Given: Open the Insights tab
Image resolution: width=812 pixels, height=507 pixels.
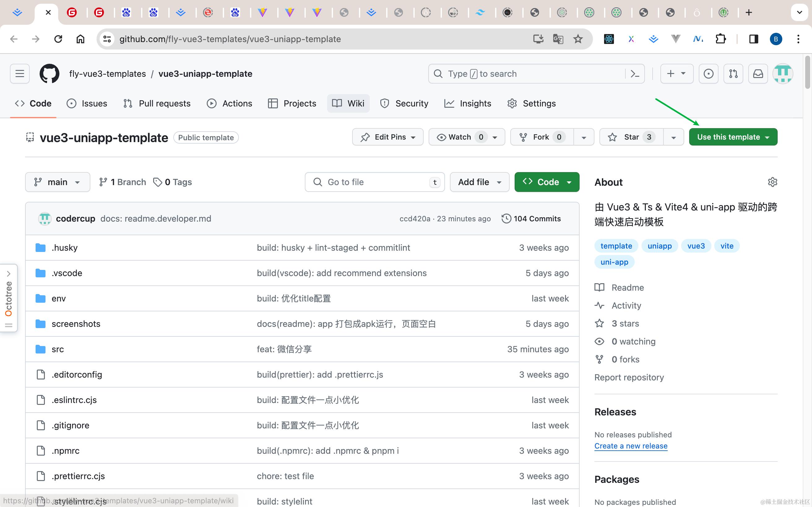Looking at the screenshot, I should pyautogui.click(x=468, y=103).
